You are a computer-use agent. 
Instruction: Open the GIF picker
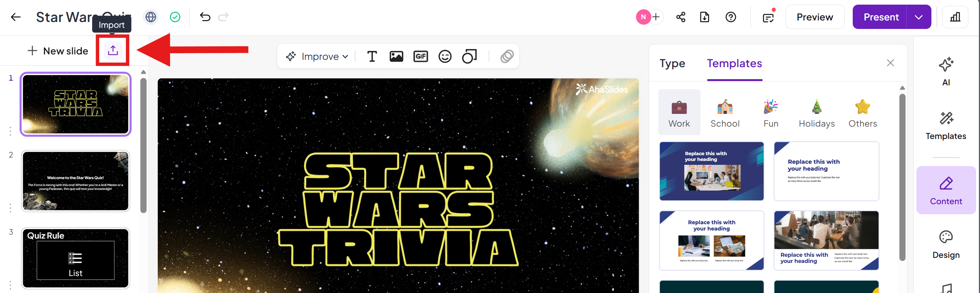tap(420, 57)
